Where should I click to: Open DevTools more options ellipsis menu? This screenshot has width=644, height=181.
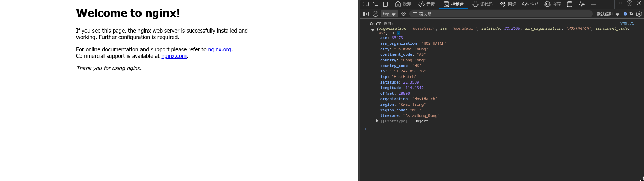click(620, 3)
